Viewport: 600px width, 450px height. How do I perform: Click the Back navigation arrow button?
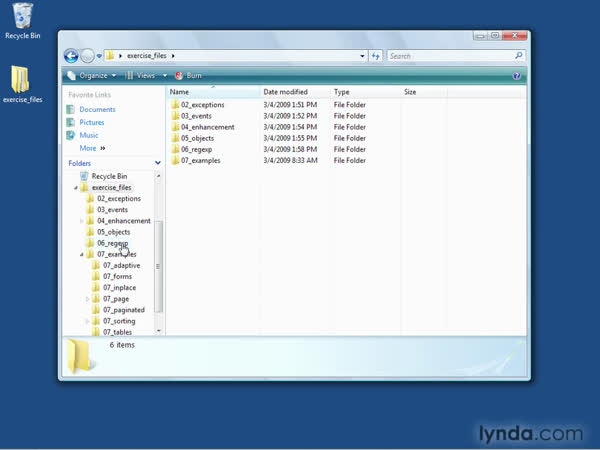(x=71, y=56)
